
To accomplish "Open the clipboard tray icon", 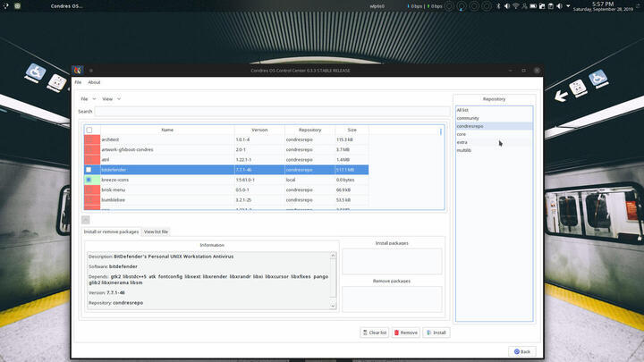I will (551, 6).
